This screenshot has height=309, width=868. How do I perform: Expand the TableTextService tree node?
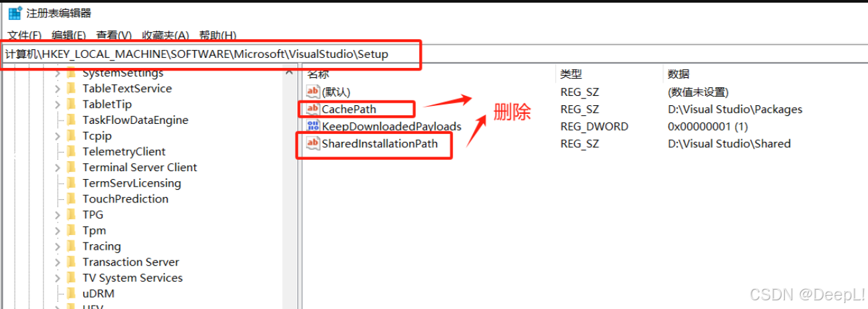pos(57,89)
